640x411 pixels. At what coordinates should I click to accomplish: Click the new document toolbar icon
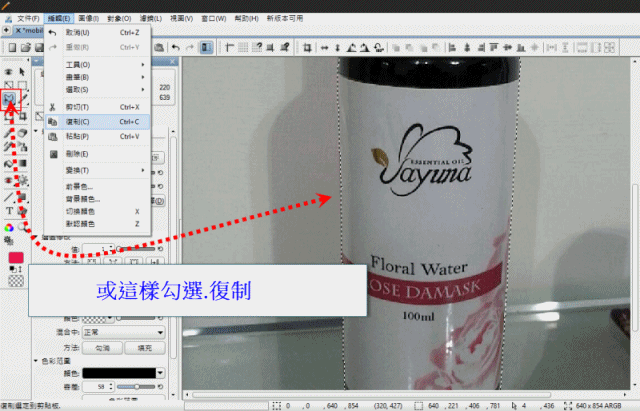pyautogui.click(x=12, y=48)
